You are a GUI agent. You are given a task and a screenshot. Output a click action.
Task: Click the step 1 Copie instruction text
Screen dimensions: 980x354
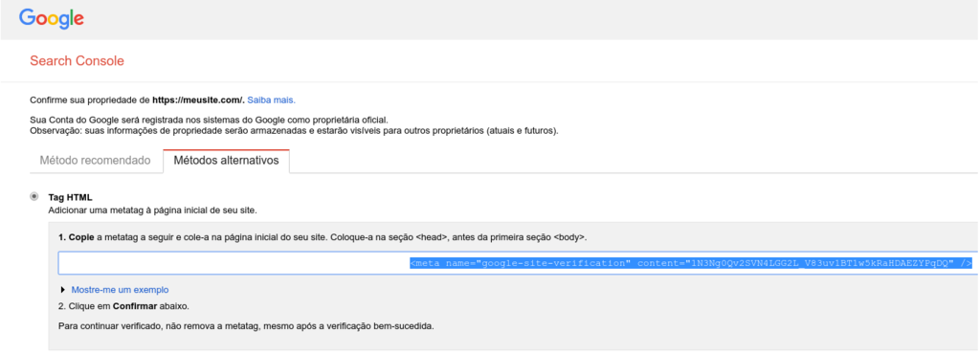point(323,238)
